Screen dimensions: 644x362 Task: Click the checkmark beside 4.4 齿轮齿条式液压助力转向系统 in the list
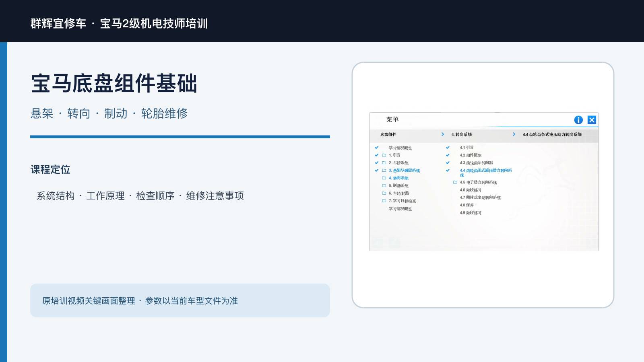click(448, 171)
